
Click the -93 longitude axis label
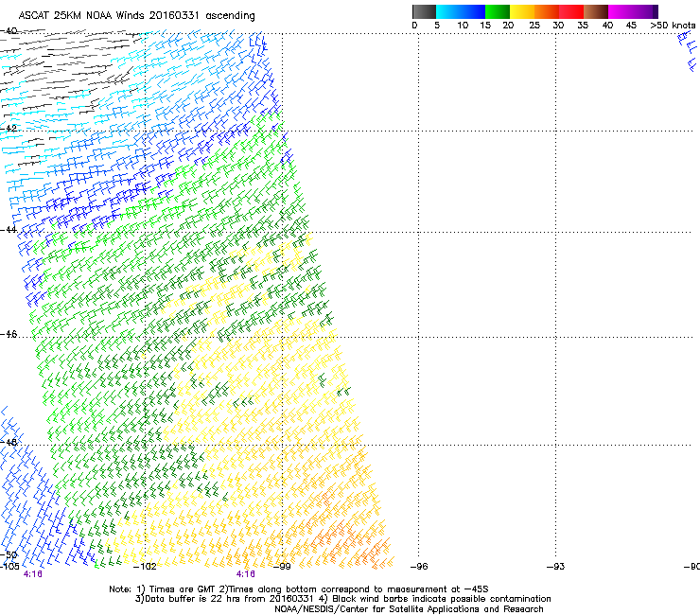click(555, 567)
